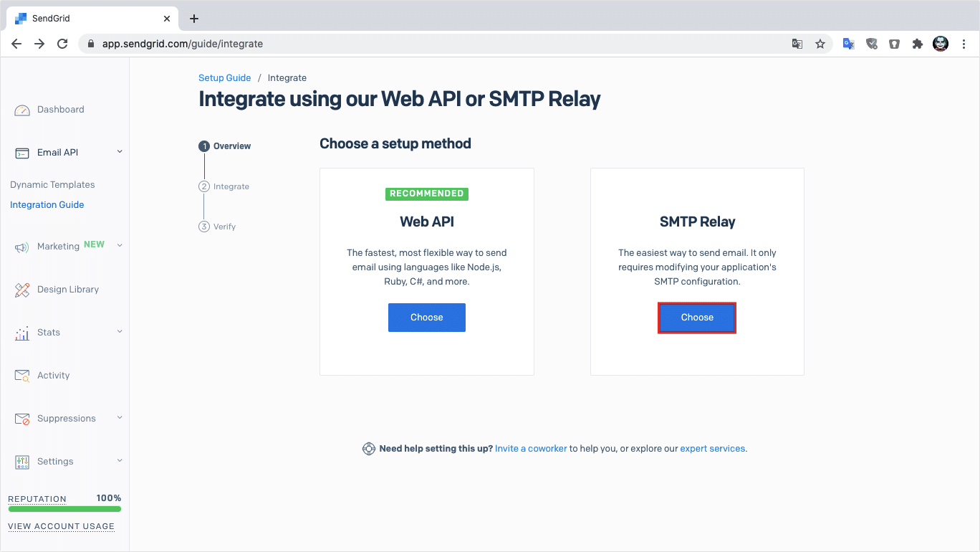Click the Suppressions blocked-envelope icon
Image resolution: width=980 pixels, height=552 pixels.
coord(22,419)
